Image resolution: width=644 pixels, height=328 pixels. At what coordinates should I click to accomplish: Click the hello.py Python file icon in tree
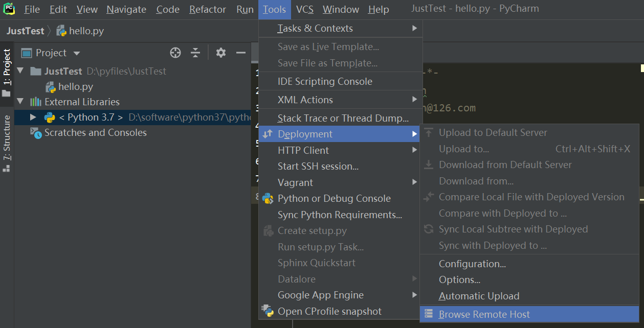click(x=51, y=87)
